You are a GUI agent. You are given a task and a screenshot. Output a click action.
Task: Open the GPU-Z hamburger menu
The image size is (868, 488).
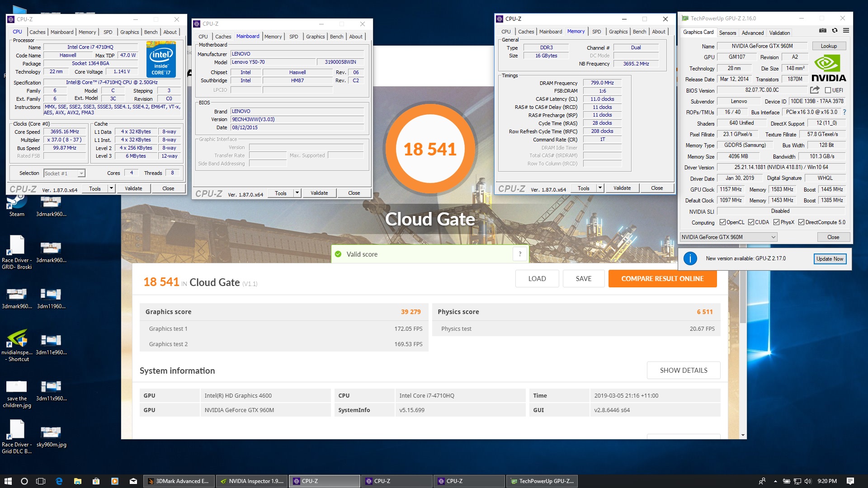(x=846, y=31)
